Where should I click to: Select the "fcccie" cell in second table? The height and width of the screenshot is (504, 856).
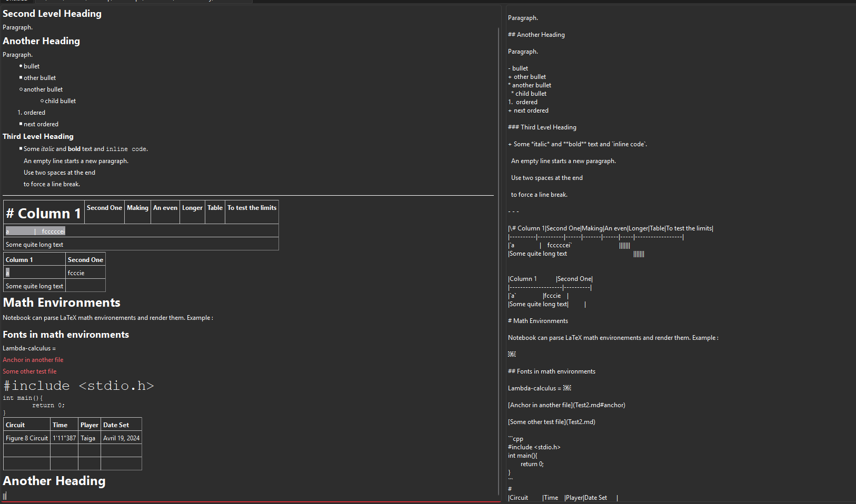pyautogui.click(x=76, y=273)
